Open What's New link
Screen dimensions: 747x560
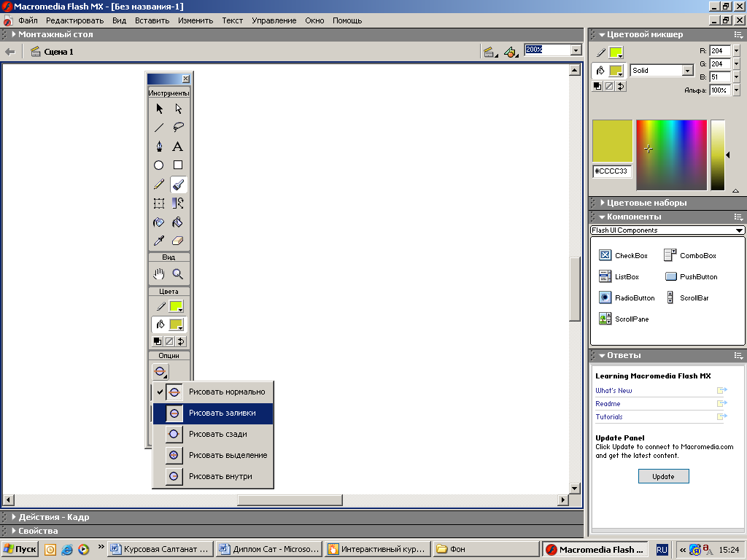point(614,391)
